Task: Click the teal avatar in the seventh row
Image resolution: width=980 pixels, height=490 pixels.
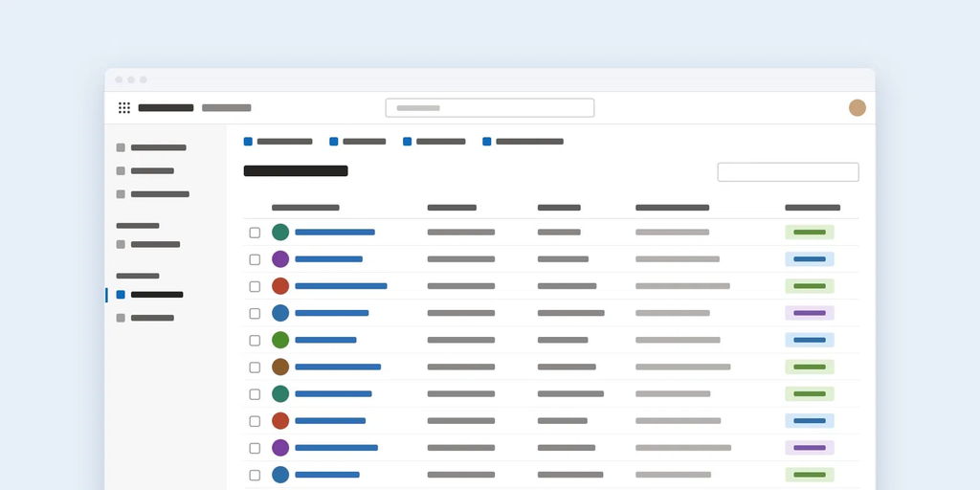Action: (x=280, y=393)
